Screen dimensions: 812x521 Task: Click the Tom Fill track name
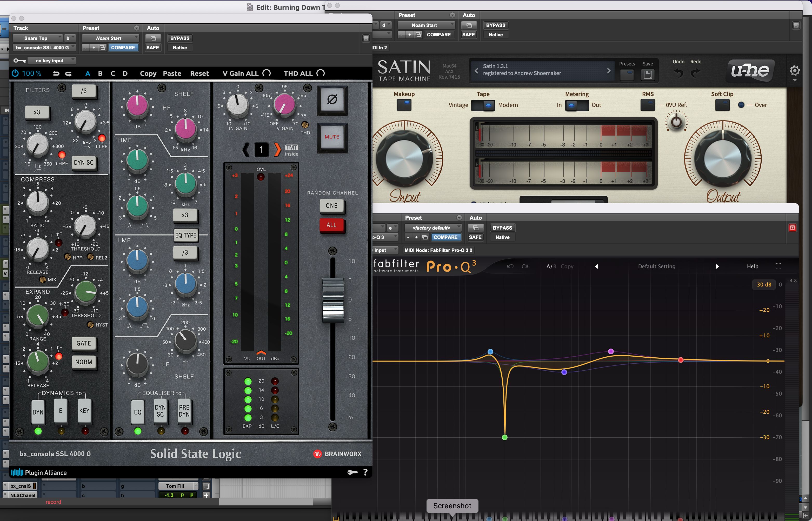(175, 486)
